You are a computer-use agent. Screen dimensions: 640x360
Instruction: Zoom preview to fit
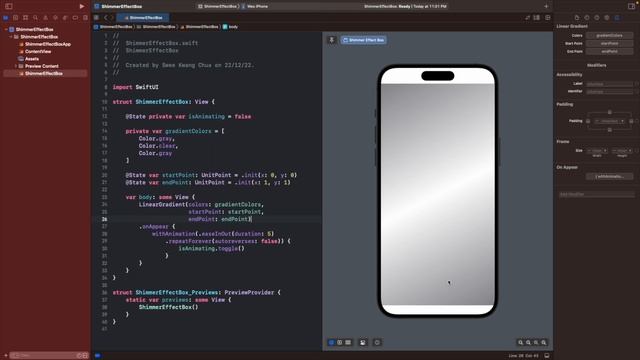pos(536,342)
